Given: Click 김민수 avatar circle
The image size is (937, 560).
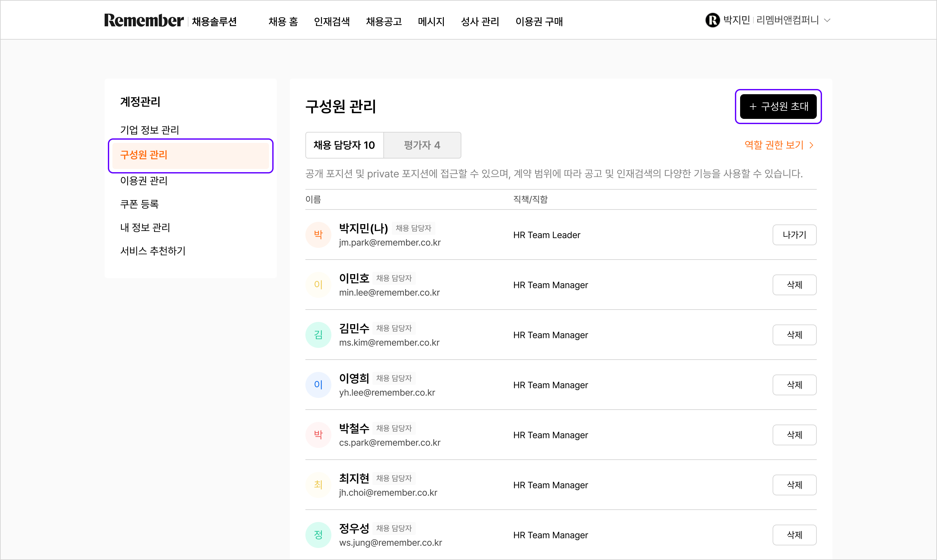Looking at the screenshot, I should pyautogui.click(x=318, y=335).
